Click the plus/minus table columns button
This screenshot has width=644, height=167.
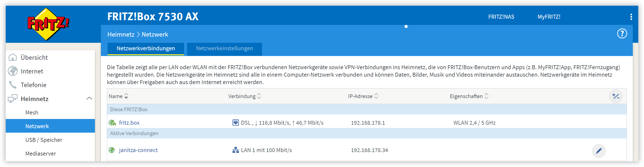[615, 96]
